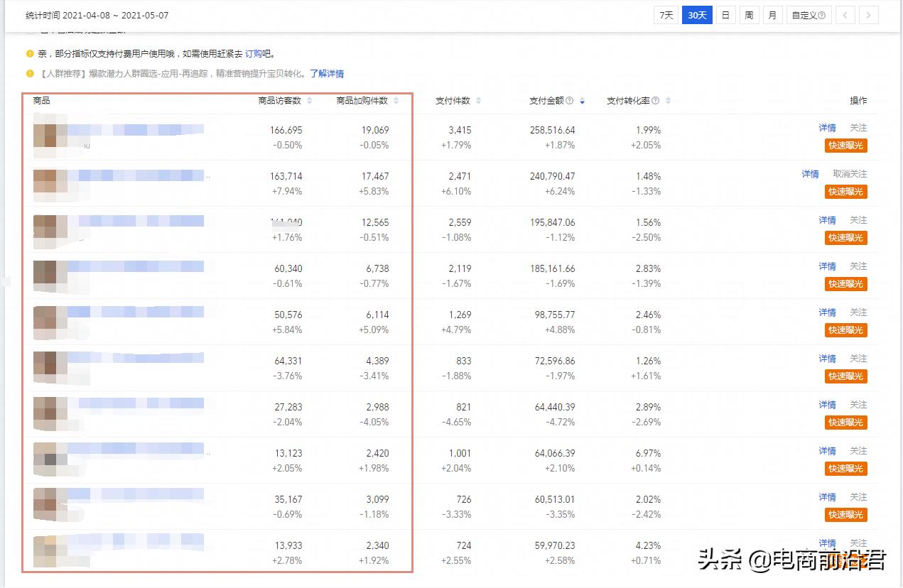This screenshot has height=588, width=903.
Task: Click the left pagination arrow
Action: pyautogui.click(x=845, y=14)
